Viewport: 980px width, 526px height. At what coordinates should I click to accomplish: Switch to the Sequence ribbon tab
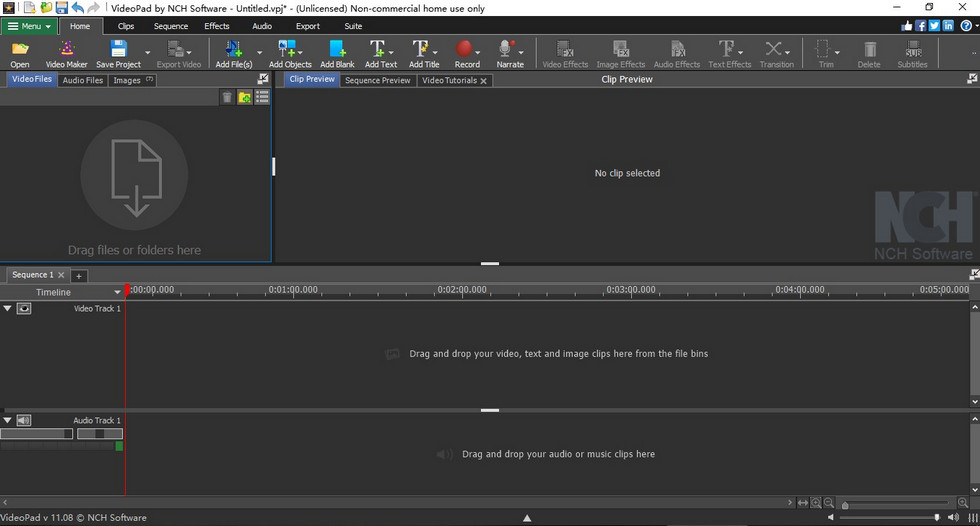171,26
